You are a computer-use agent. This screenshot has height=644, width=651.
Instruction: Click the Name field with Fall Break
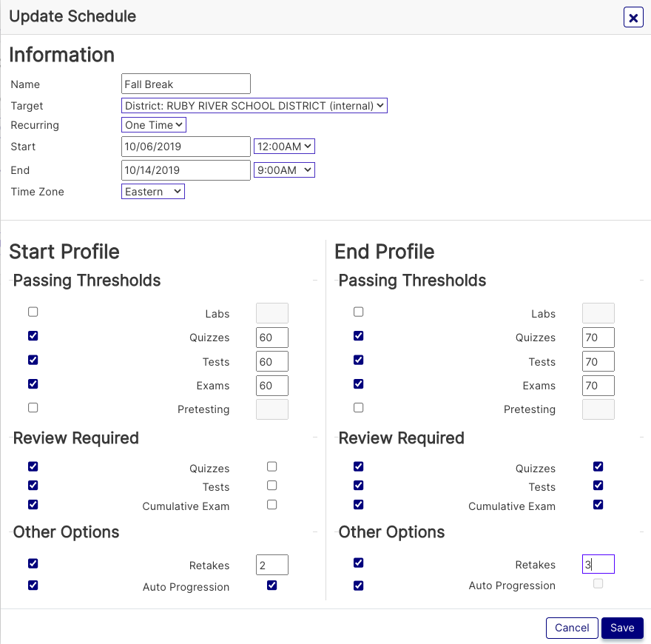click(x=186, y=84)
